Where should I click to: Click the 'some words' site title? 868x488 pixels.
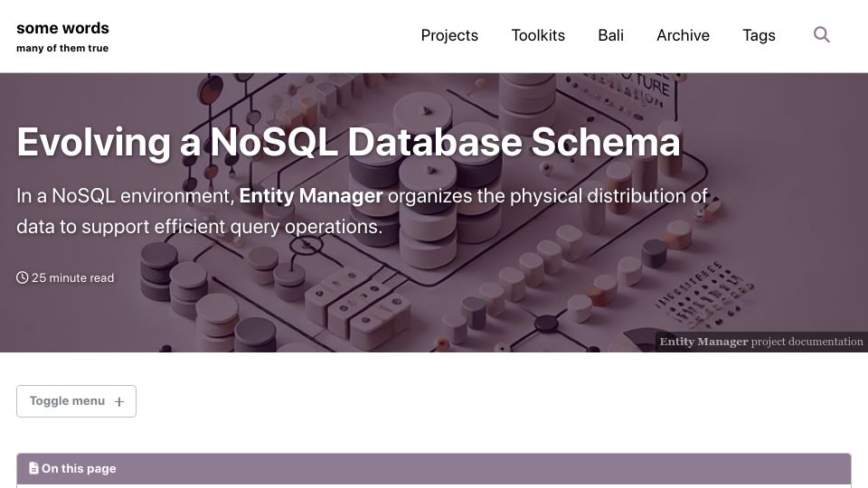[x=62, y=28]
